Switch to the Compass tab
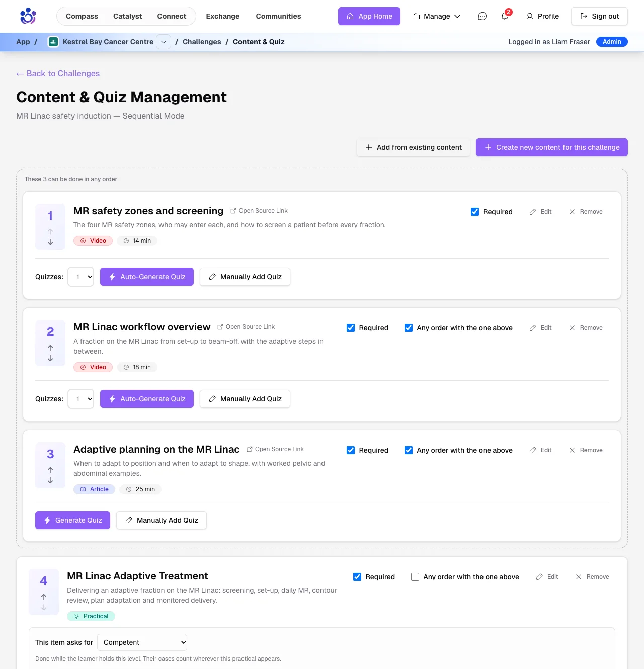 82,16
